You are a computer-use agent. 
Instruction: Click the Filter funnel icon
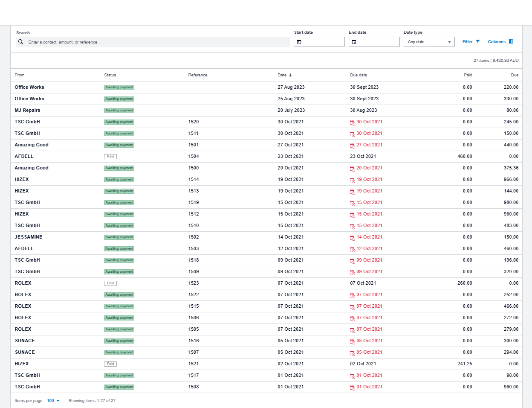(478, 42)
